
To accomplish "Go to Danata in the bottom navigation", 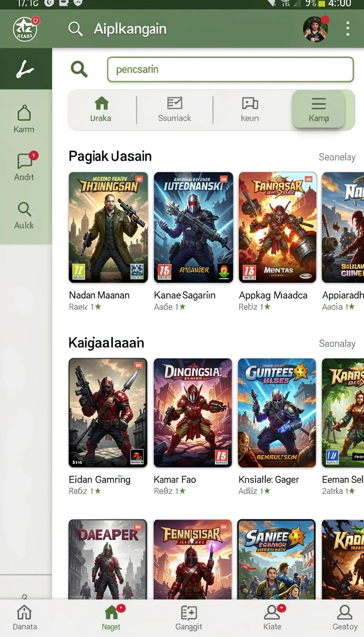I will click(25, 618).
